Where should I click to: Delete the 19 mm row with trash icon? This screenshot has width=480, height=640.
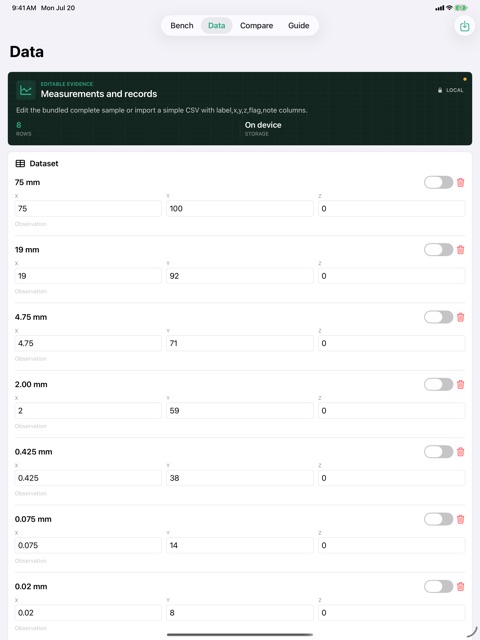460,250
